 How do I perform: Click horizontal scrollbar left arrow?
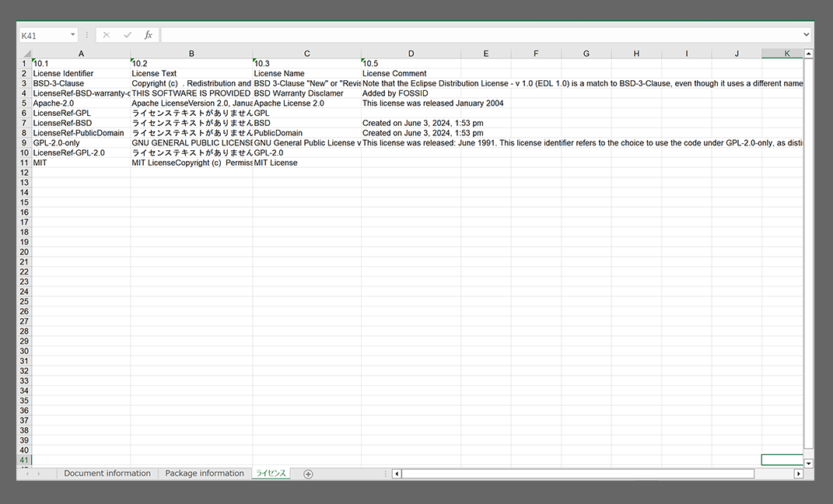[x=397, y=474]
